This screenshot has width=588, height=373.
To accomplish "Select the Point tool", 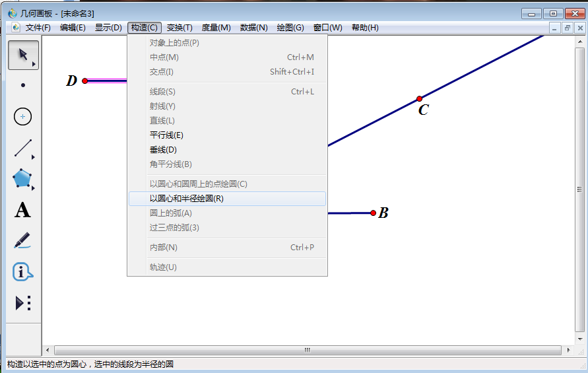I will coord(23,85).
